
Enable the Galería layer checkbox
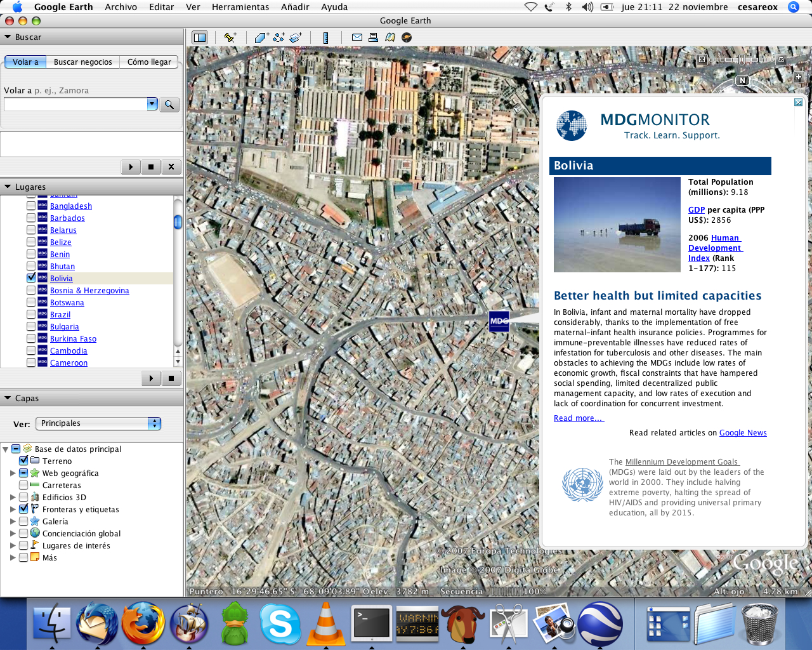click(x=23, y=521)
